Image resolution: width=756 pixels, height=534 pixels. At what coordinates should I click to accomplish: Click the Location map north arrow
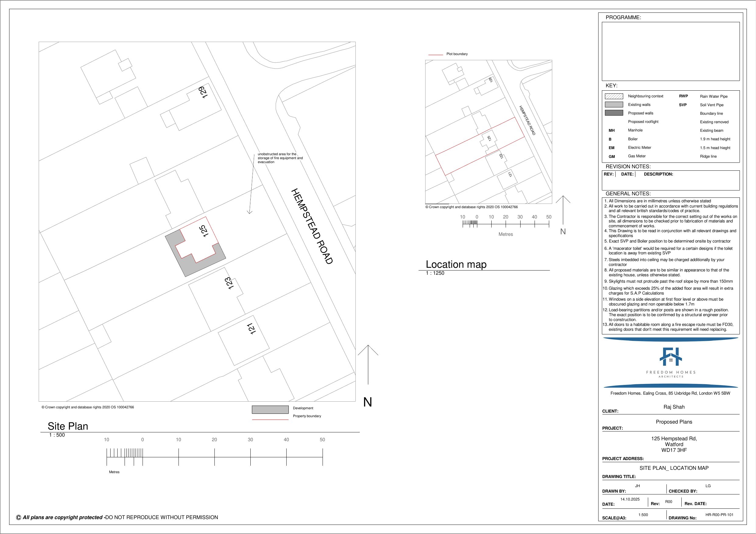[x=563, y=211]
